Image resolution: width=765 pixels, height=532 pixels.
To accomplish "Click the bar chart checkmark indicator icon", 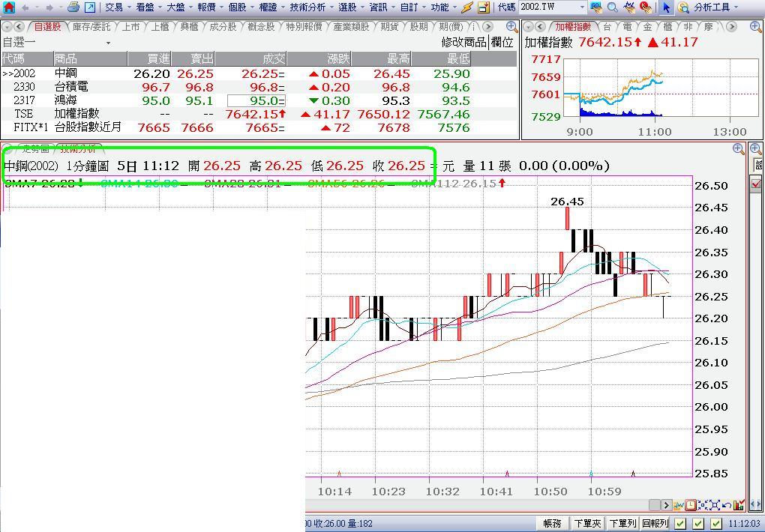I will tap(739, 505).
